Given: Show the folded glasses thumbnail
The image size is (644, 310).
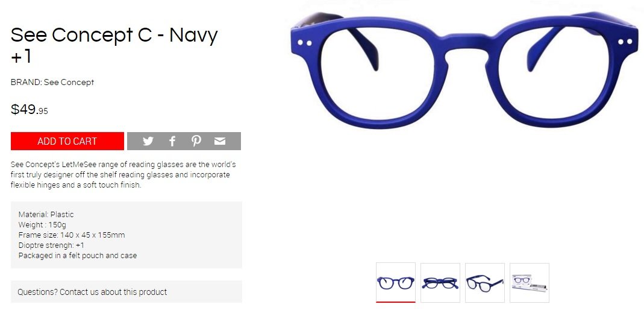Looking at the screenshot, I should pyautogui.click(x=440, y=282).
